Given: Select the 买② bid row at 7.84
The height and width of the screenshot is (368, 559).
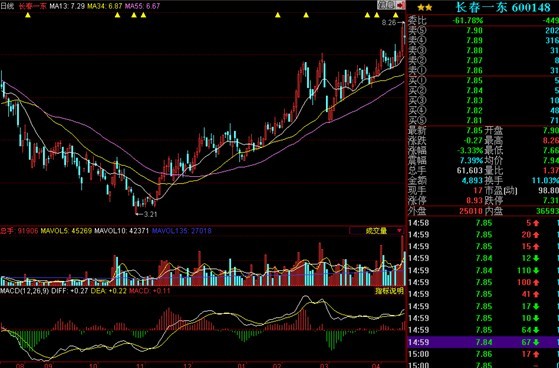Looking at the screenshot, I should (x=483, y=91).
